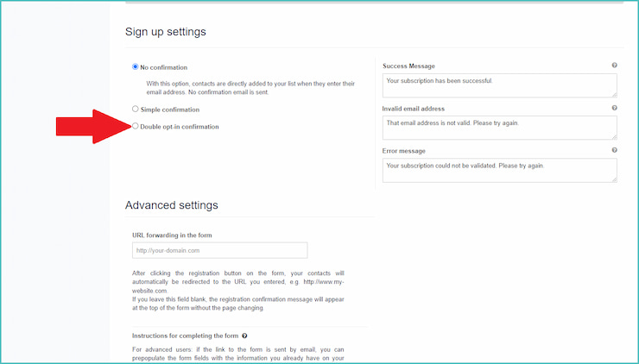Click the Sign up settings heading

pyautogui.click(x=166, y=32)
